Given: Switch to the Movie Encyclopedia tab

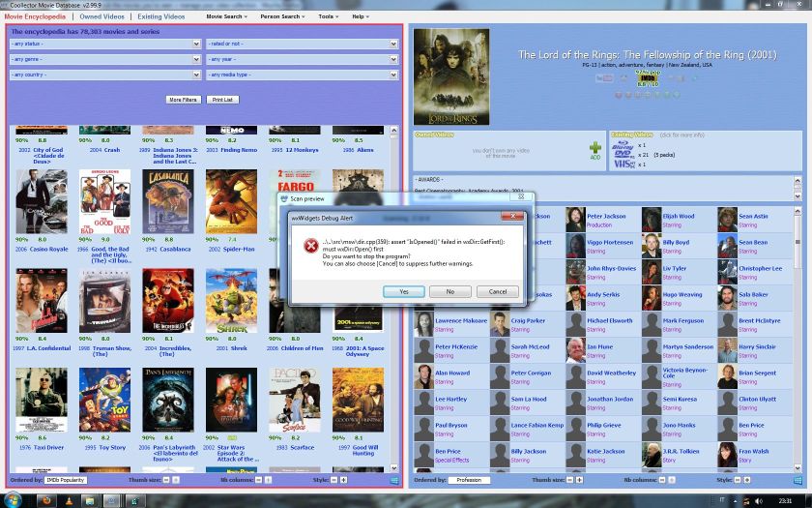Looking at the screenshot, I should (x=35, y=16).
